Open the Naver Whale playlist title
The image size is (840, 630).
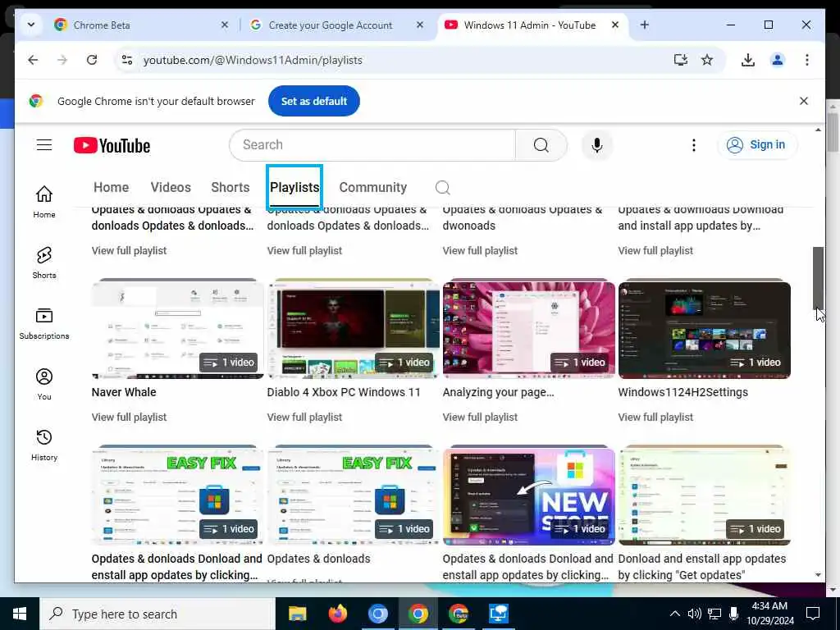tap(124, 392)
